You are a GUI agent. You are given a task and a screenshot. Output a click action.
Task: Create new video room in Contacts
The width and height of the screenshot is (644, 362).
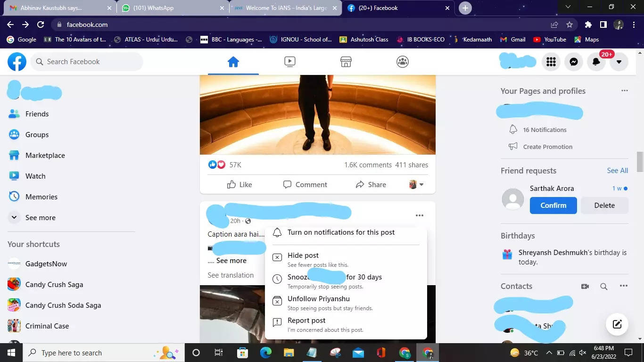pyautogui.click(x=585, y=286)
